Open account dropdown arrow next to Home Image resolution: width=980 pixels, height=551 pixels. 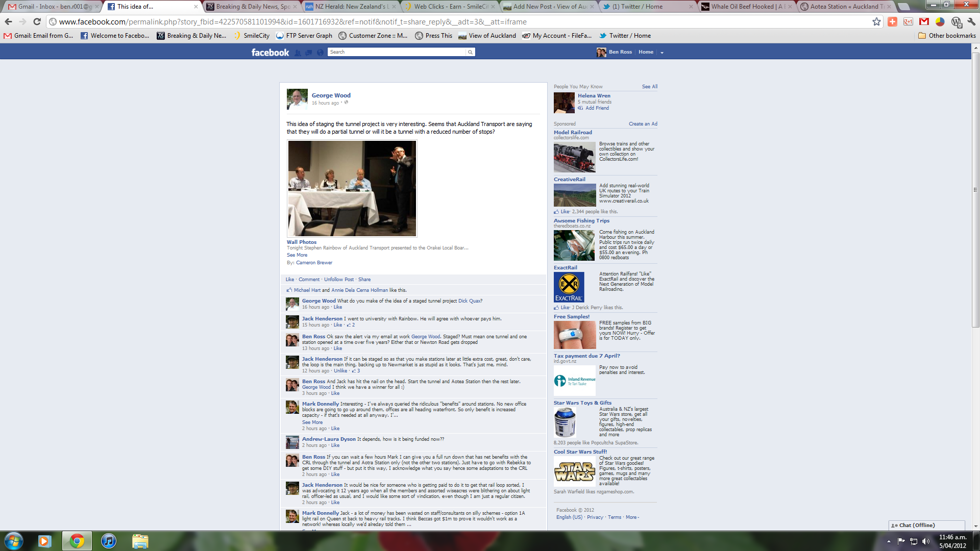click(662, 53)
